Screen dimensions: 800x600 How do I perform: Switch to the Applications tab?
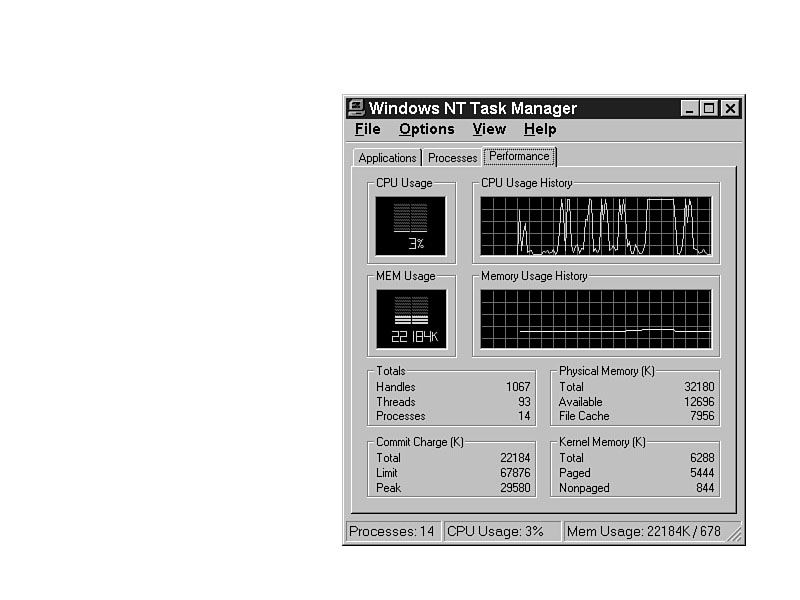[387, 158]
